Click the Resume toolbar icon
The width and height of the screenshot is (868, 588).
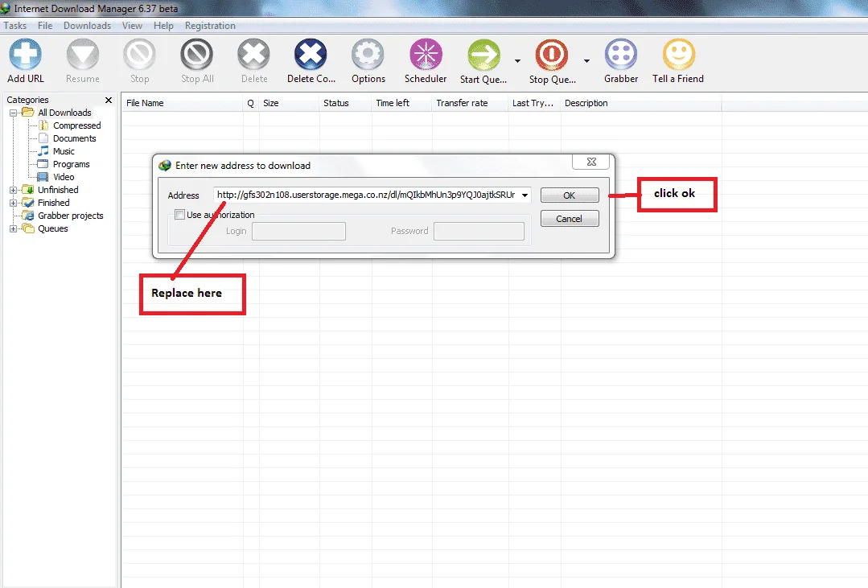pyautogui.click(x=83, y=54)
